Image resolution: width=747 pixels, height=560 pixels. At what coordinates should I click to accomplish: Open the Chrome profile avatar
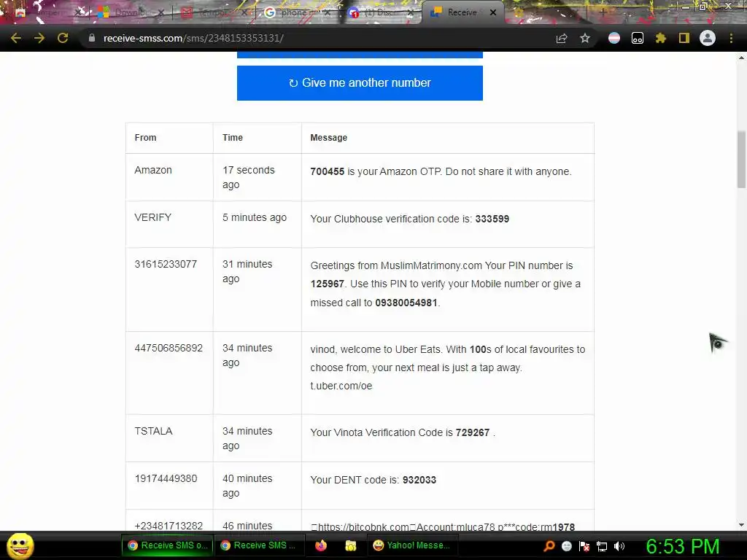pos(708,38)
